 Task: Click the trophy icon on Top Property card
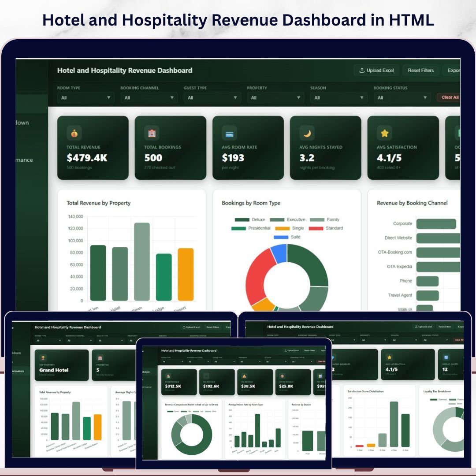[43, 358]
